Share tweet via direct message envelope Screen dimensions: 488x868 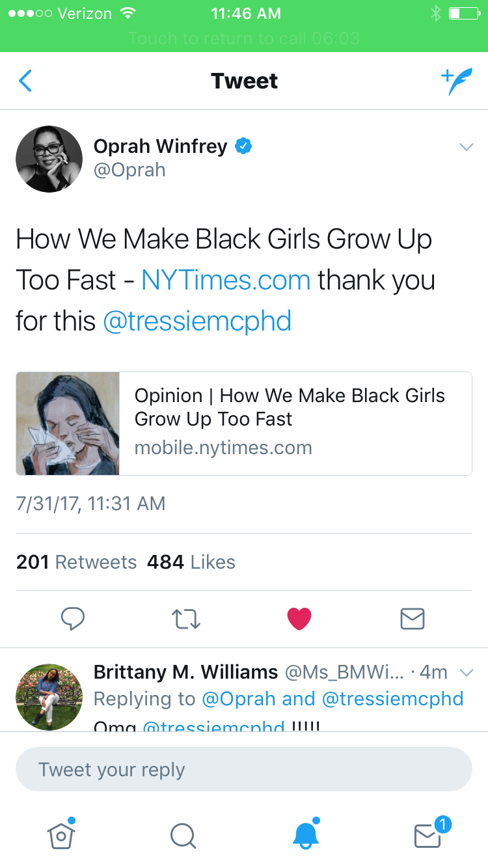(x=413, y=619)
